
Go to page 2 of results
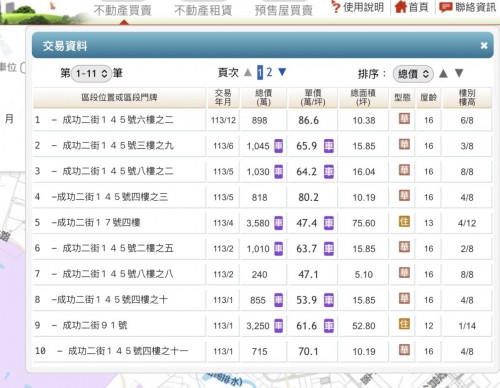pos(269,72)
